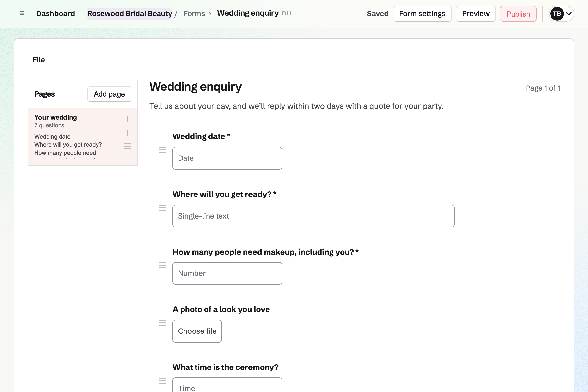This screenshot has width=588, height=392.
Task: Click the Date input field
Action: pos(227,158)
